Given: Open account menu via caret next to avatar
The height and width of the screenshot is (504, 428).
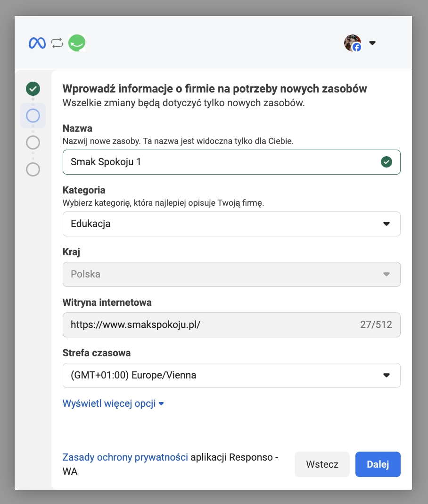Looking at the screenshot, I should [372, 43].
